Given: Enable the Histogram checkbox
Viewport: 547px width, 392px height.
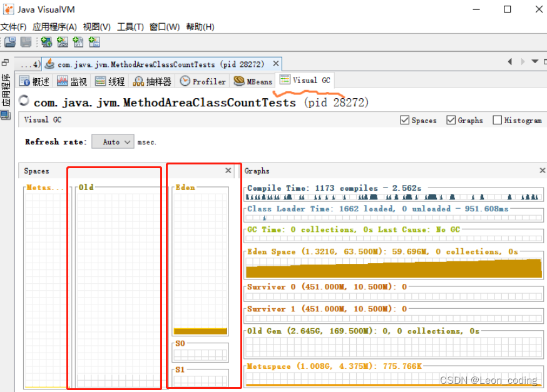Looking at the screenshot, I should (x=497, y=120).
